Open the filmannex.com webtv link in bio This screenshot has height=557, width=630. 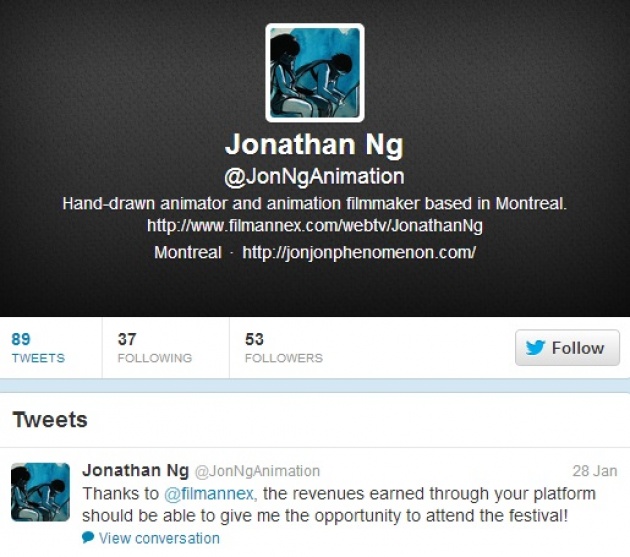pos(315,225)
